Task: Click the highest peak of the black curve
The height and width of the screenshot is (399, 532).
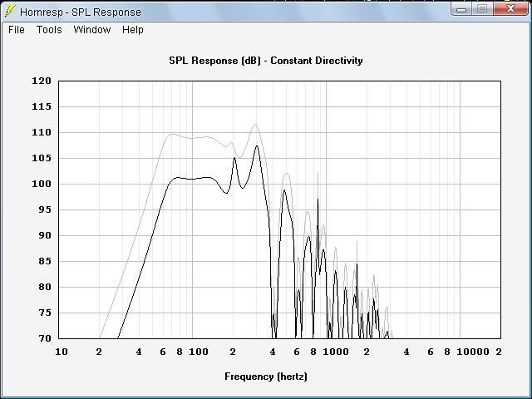Action: click(257, 146)
